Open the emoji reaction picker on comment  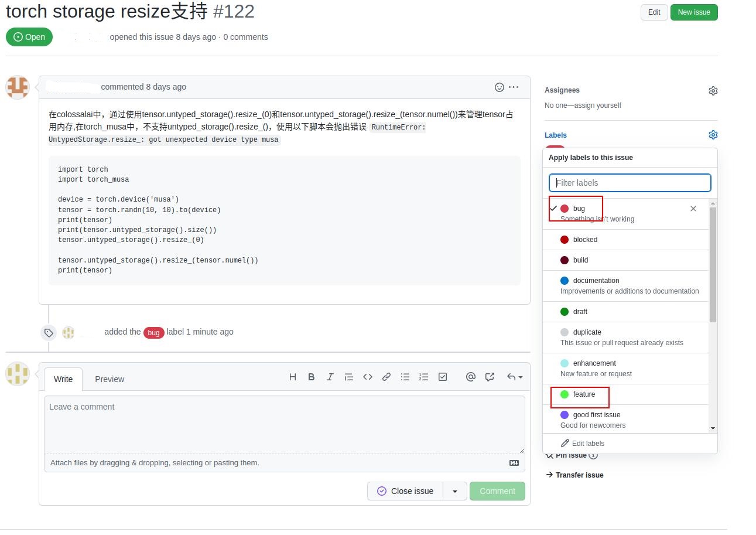[500, 87]
